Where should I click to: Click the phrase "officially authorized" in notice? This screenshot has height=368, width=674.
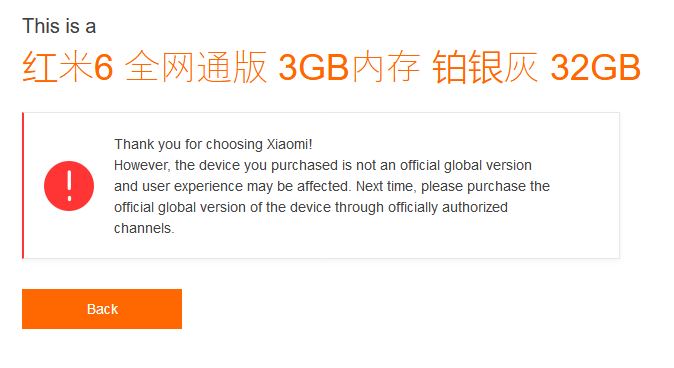(x=448, y=207)
